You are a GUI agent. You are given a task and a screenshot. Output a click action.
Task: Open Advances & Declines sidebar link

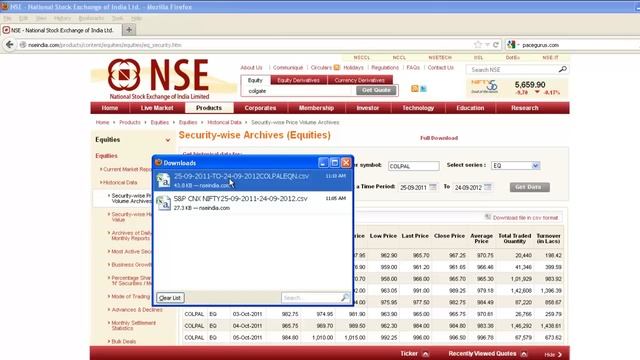(137, 310)
